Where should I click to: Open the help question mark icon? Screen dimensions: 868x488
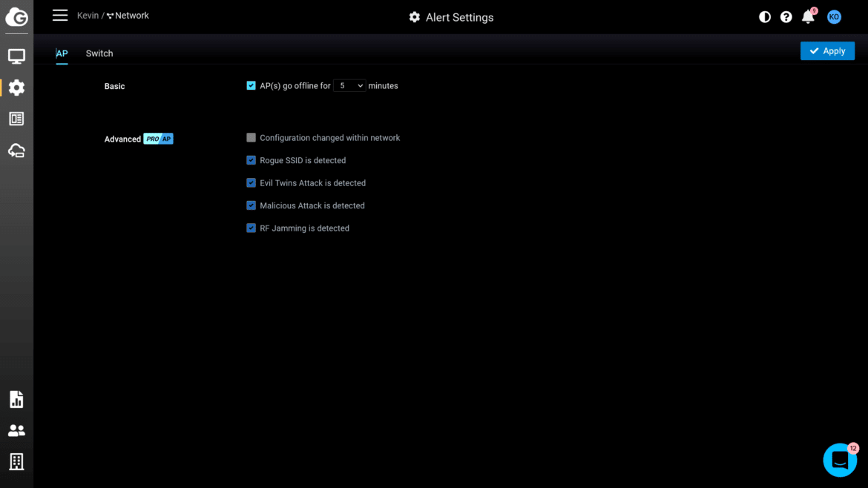click(x=786, y=17)
